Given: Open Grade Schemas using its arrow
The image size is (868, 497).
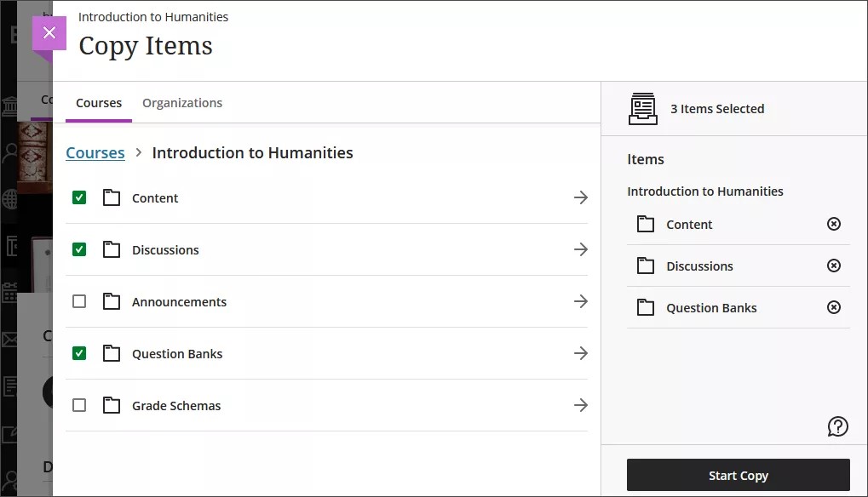Looking at the screenshot, I should pos(581,405).
